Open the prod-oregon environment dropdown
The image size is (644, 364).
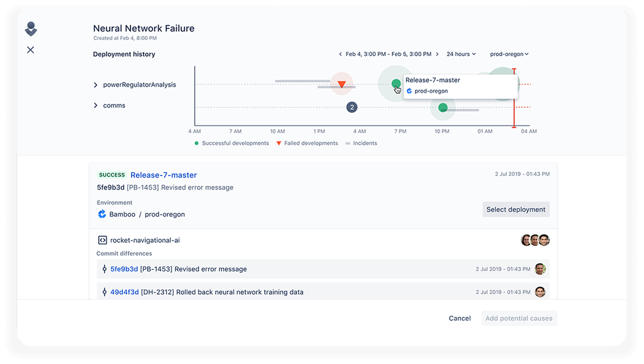[509, 54]
